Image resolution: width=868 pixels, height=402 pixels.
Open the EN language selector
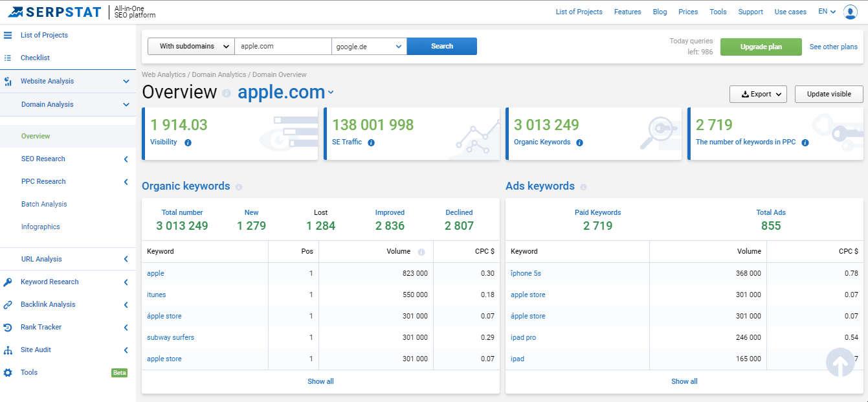827,12
